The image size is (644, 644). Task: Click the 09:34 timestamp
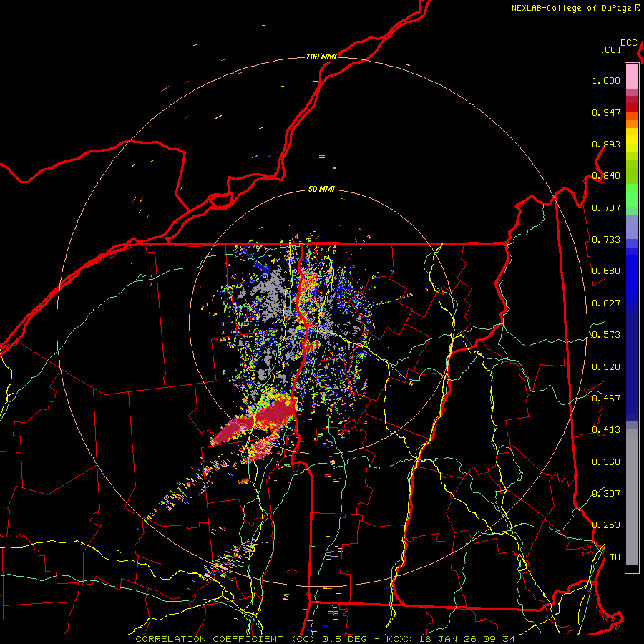tap(500, 639)
